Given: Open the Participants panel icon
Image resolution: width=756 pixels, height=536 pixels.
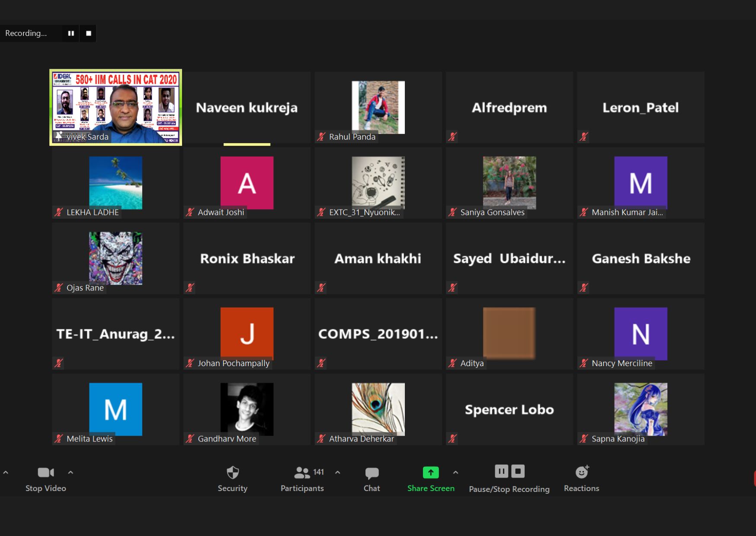Looking at the screenshot, I should click(x=301, y=472).
